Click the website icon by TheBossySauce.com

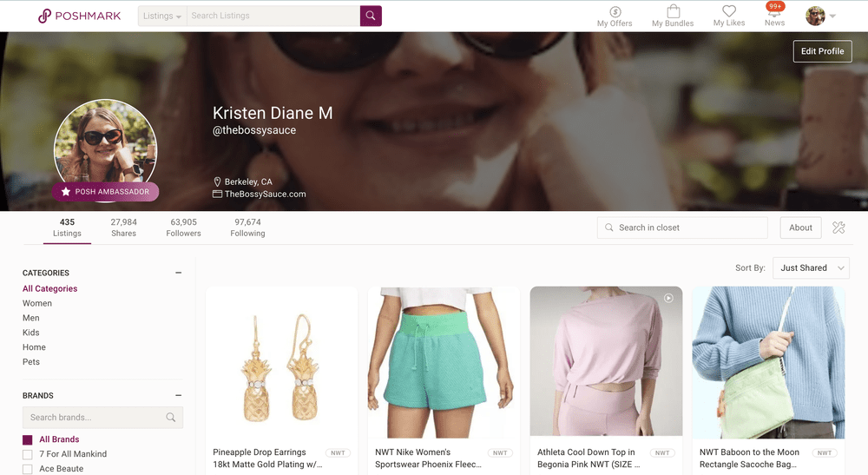click(217, 194)
